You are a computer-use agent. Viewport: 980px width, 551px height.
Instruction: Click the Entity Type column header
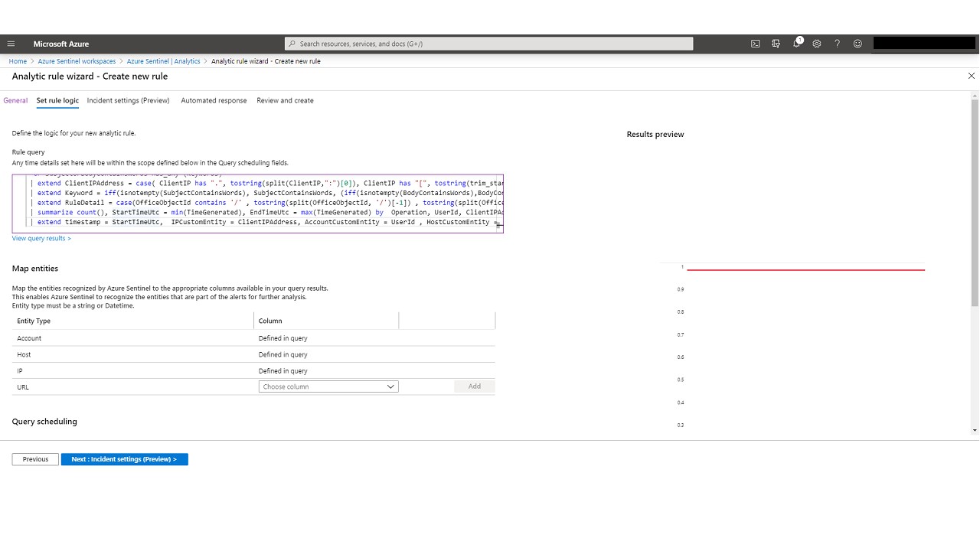[34, 321]
